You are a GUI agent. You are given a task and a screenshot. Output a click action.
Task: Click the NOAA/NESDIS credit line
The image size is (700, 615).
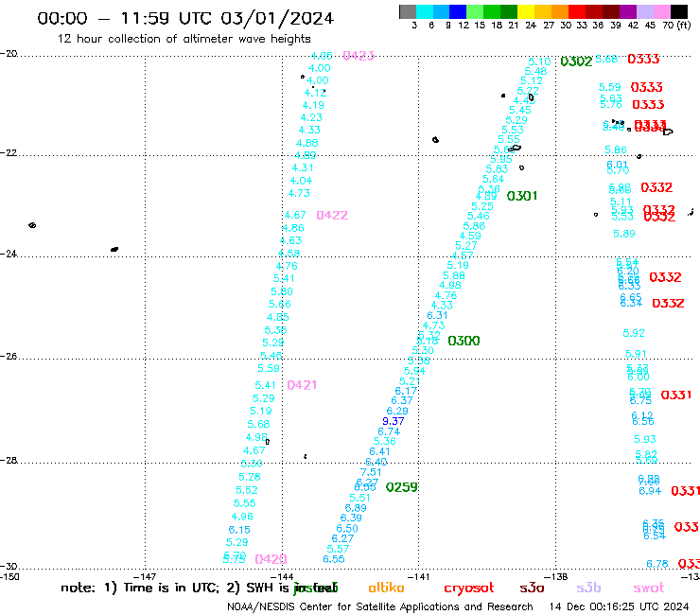[x=380, y=606]
